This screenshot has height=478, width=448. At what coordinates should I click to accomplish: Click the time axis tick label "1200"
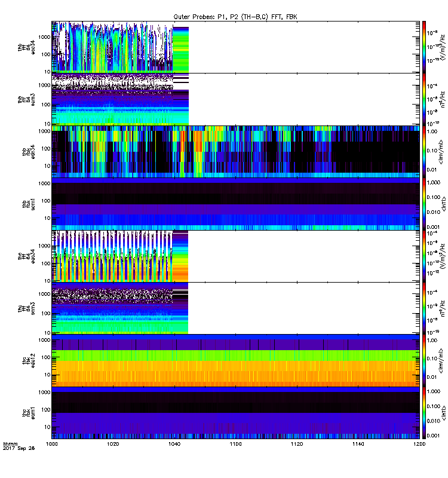(419, 444)
